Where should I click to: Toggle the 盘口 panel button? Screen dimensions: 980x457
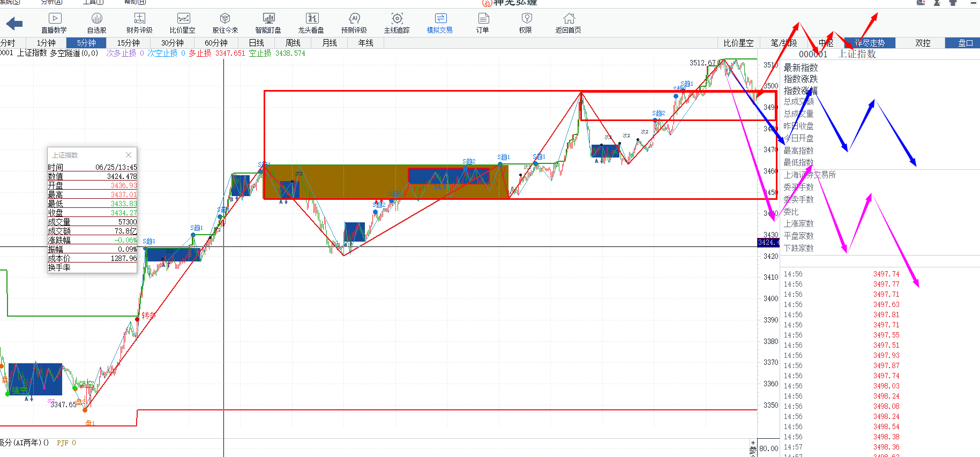(x=965, y=43)
